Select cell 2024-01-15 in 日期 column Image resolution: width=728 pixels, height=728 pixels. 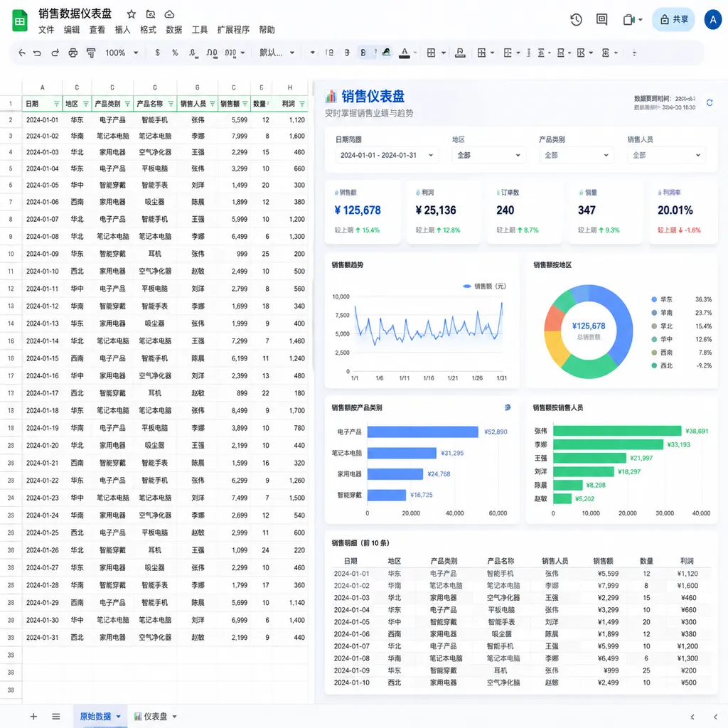point(42,358)
